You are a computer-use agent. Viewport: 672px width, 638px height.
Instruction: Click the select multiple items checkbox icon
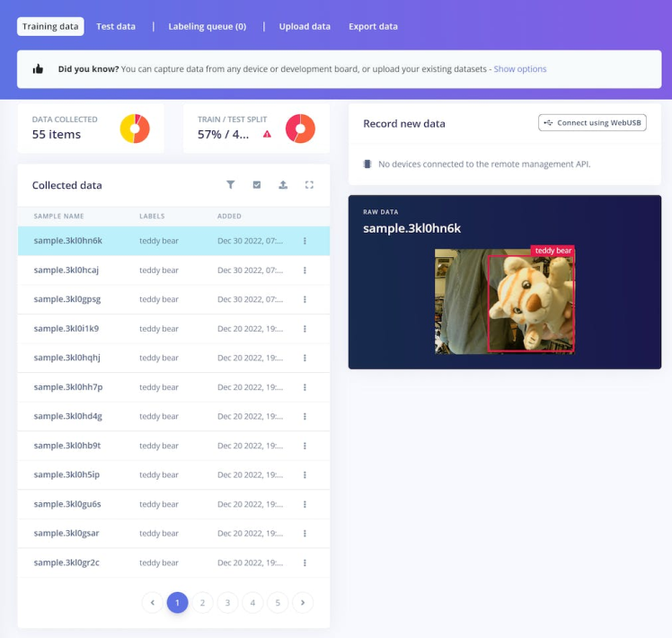[x=257, y=185]
